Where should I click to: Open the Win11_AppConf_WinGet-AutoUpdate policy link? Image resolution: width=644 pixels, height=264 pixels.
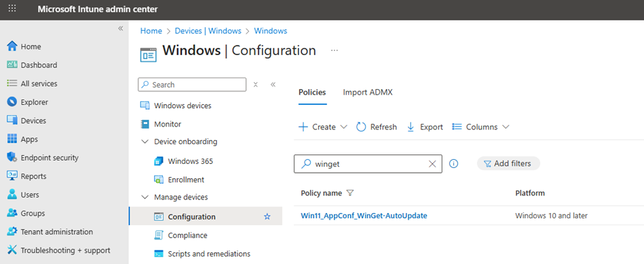pos(364,215)
